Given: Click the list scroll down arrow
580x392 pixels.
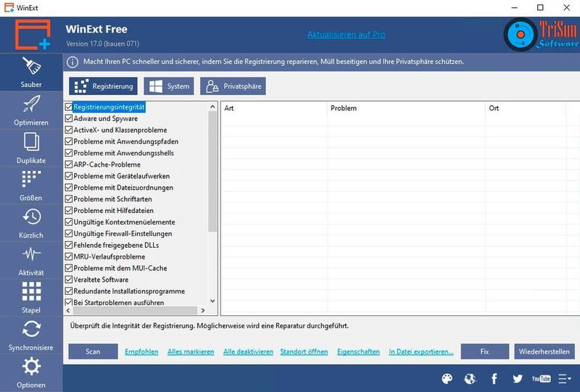Looking at the screenshot, I should pos(212,301).
